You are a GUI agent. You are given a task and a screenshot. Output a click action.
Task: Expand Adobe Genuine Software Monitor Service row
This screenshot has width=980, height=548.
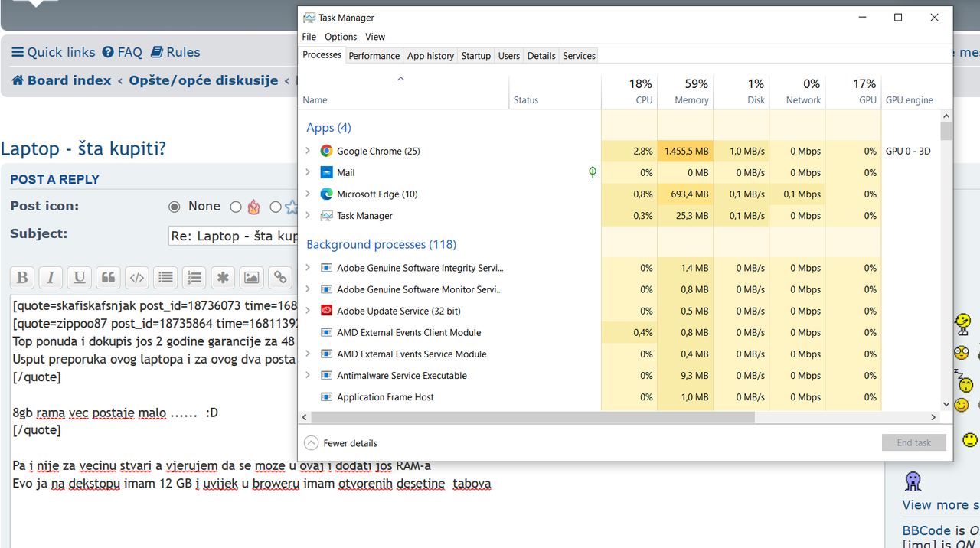tap(308, 289)
